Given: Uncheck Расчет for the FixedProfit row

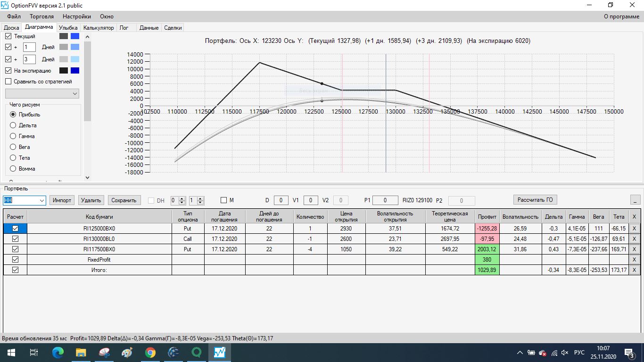Looking at the screenshot, I should pos(15,260).
